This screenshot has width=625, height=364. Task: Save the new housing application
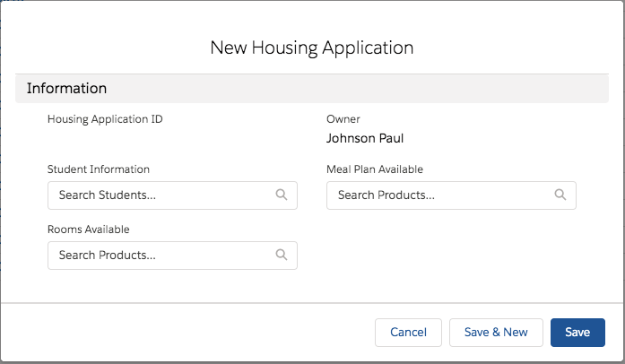(577, 333)
